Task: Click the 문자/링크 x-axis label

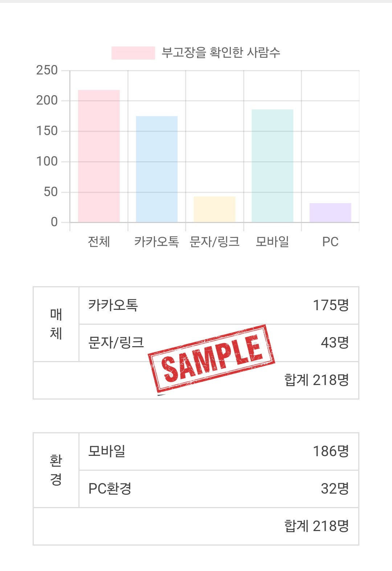Action: click(x=215, y=242)
